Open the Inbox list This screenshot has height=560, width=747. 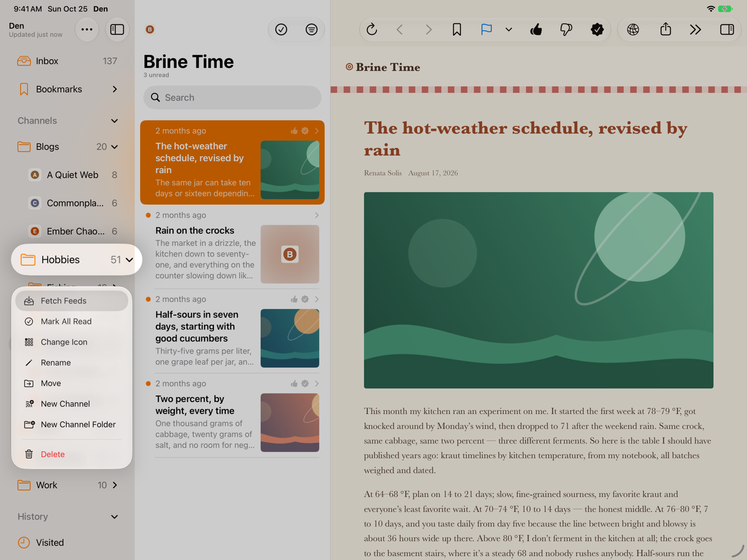67,61
